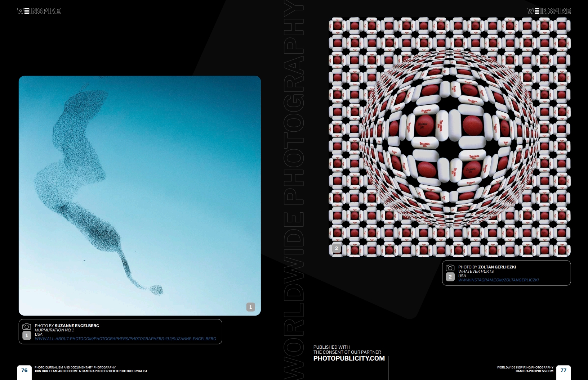Click 'Published with the consent of our partner' text
The width and height of the screenshot is (588, 380).
pyautogui.click(x=347, y=350)
